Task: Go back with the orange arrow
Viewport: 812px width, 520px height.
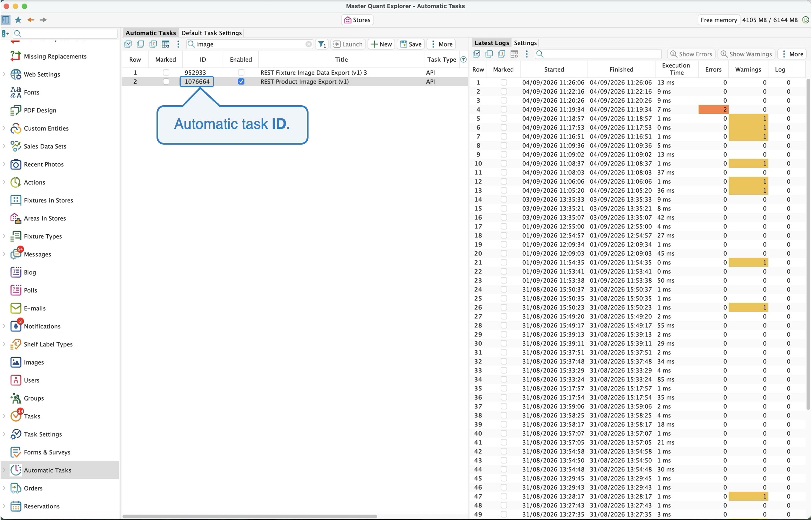Action: tap(31, 20)
